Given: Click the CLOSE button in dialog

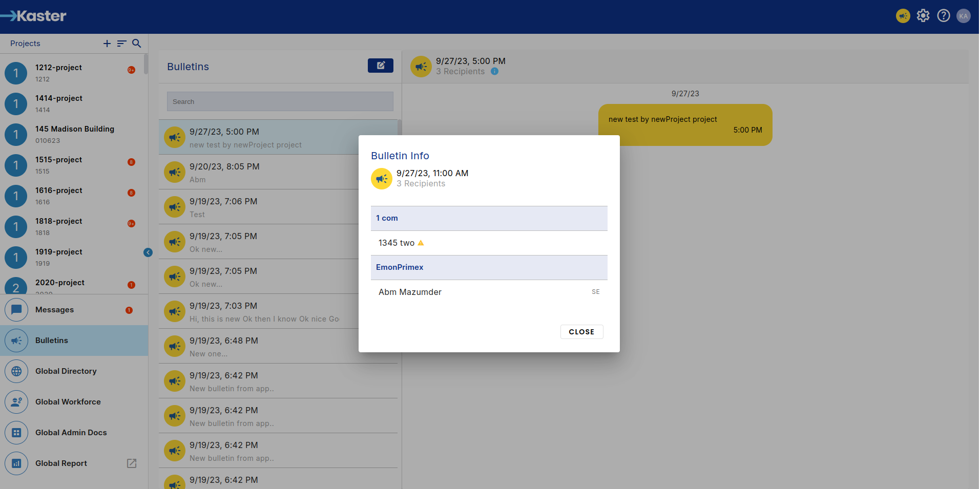Looking at the screenshot, I should click(581, 332).
